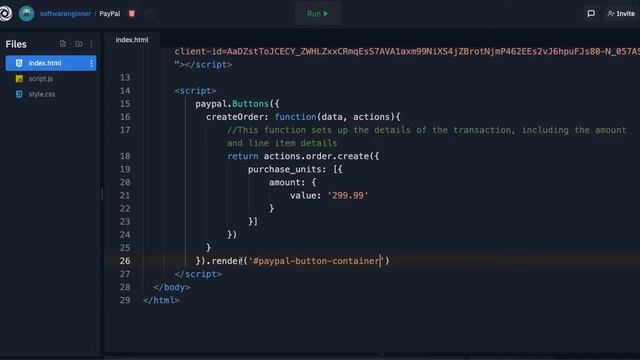Add a new file in Files panel

coord(62,44)
